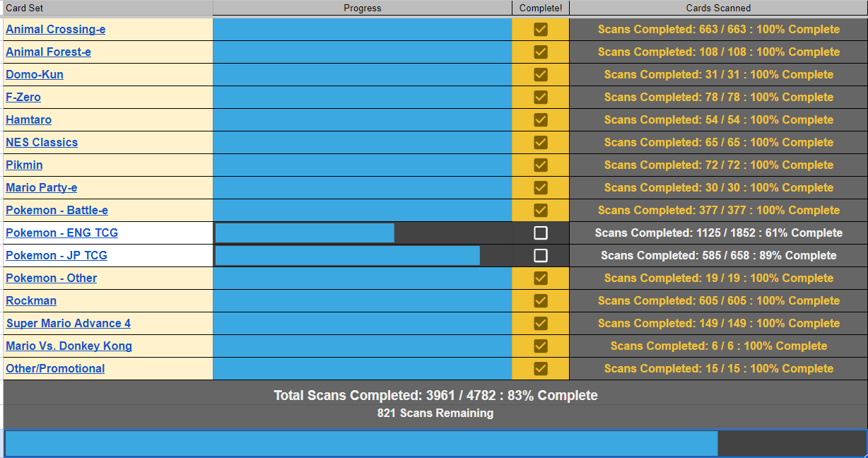Select the '377 / 377' scans completed cell

click(718, 210)
